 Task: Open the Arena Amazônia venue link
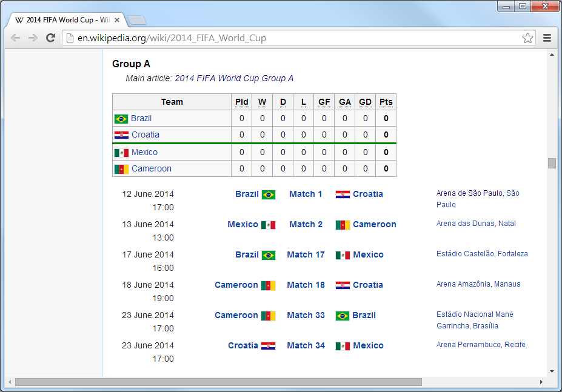(463, 284)
